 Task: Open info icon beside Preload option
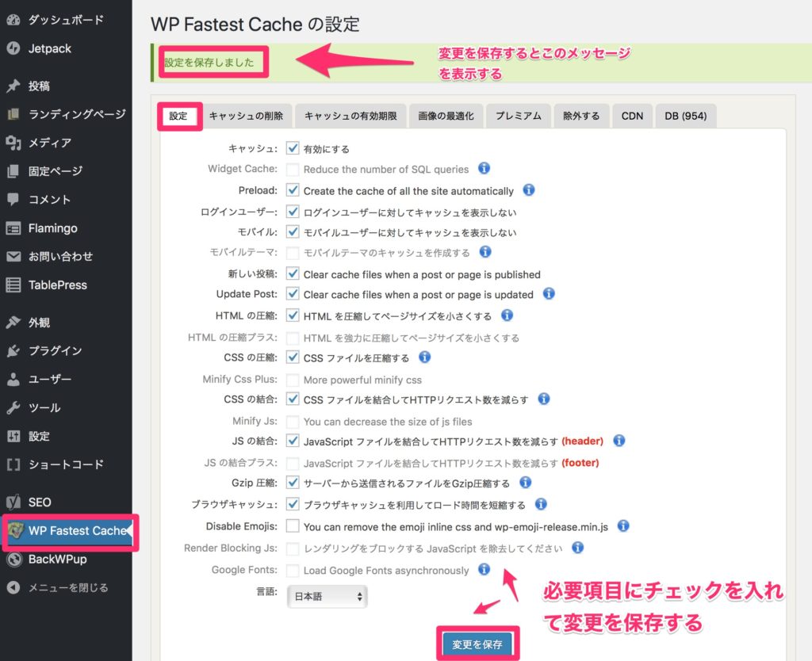(x=529, y=190)
